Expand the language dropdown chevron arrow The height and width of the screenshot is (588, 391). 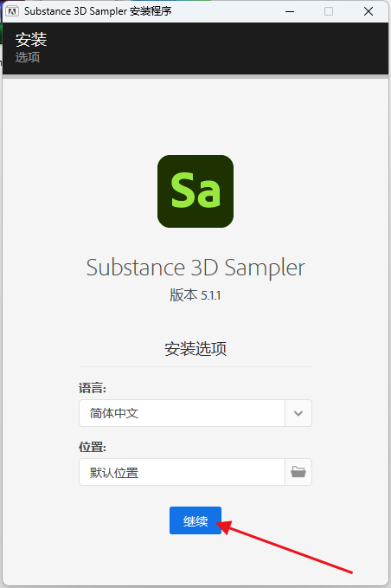298,413
